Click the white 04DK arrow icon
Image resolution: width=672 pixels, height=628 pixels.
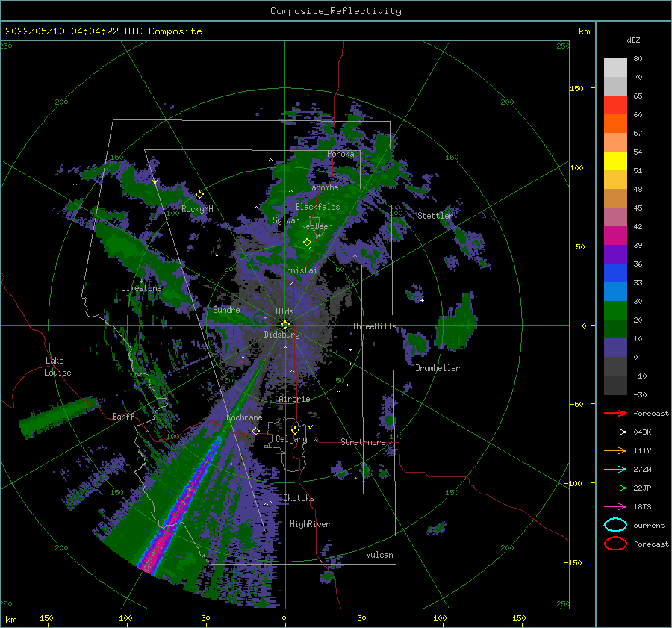tap(615, 432)
